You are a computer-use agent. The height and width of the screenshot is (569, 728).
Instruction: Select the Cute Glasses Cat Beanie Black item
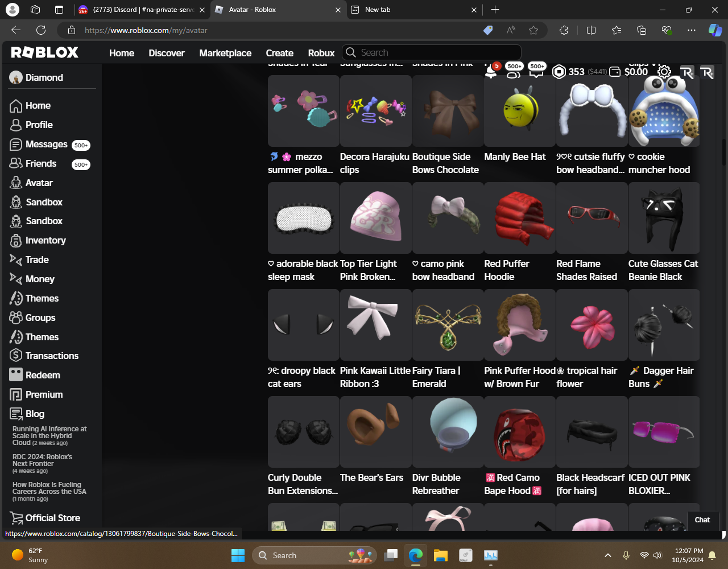coord(664,218)
